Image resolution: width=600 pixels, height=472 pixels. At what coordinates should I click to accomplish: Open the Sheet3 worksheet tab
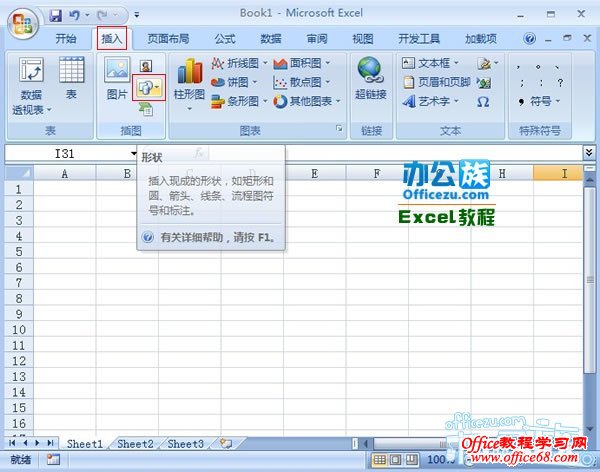(186, 444)
